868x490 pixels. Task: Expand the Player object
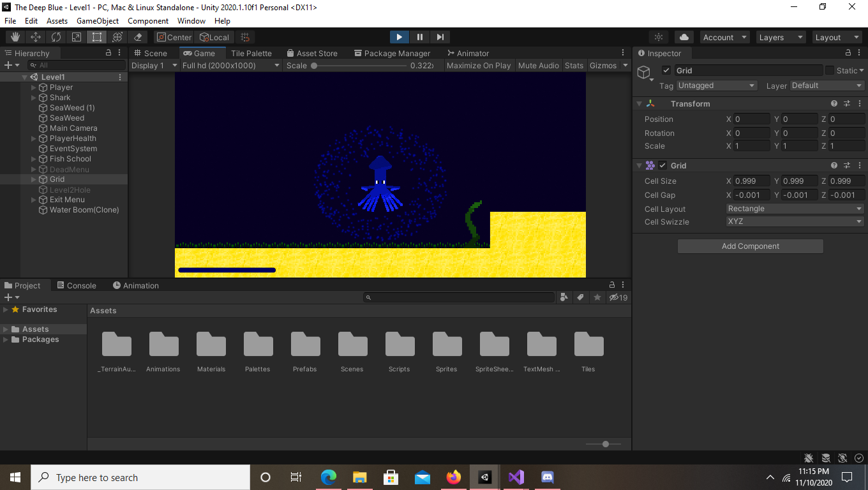[34, 87]
